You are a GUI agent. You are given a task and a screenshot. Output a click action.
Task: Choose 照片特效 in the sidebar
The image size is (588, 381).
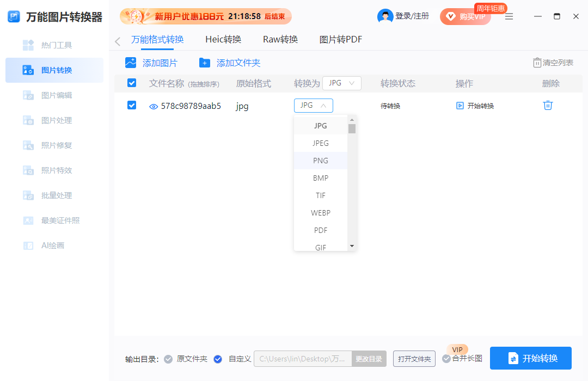coord(54,170)
